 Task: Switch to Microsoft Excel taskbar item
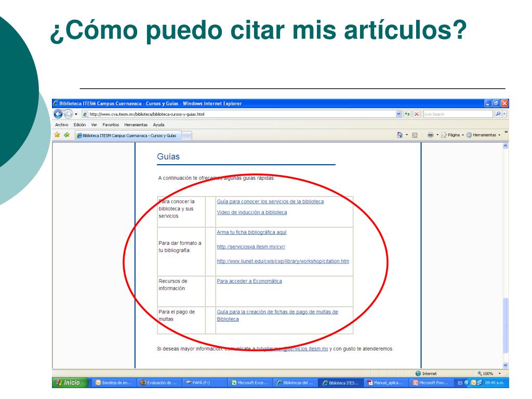point(249,383)
